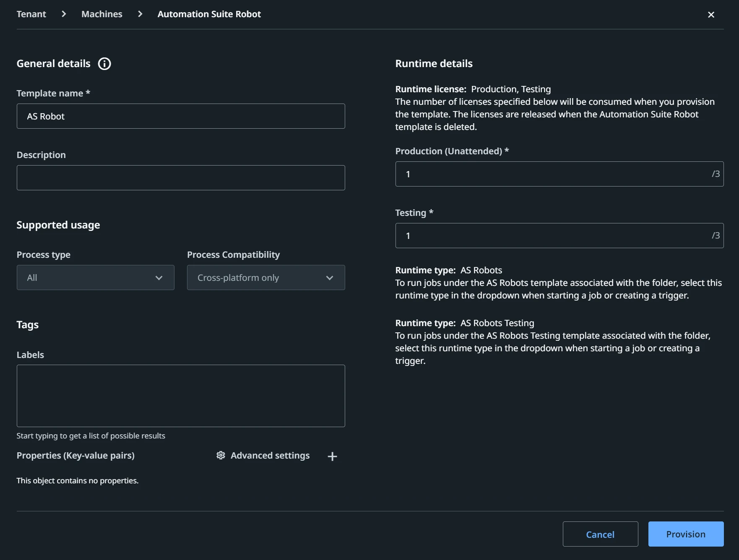The image size is (739, 560).
Task: Open General details info icon
Action: [x=104, y=64]
